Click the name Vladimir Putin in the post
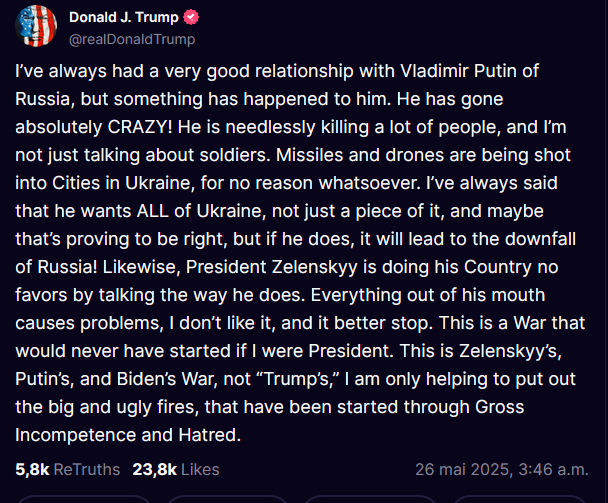This screenshot has height=503, width=608. click(x=457, y=71)
